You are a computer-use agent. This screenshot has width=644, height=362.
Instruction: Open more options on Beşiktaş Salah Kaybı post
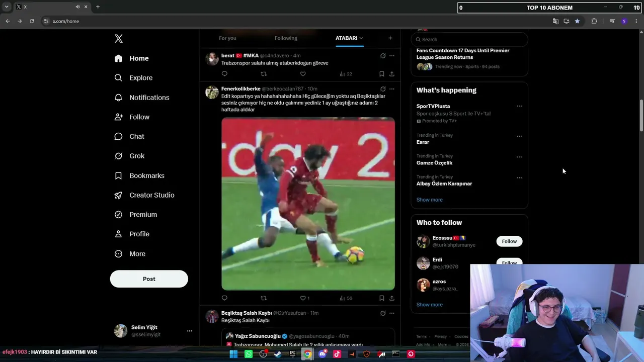[x=392, y=313]
